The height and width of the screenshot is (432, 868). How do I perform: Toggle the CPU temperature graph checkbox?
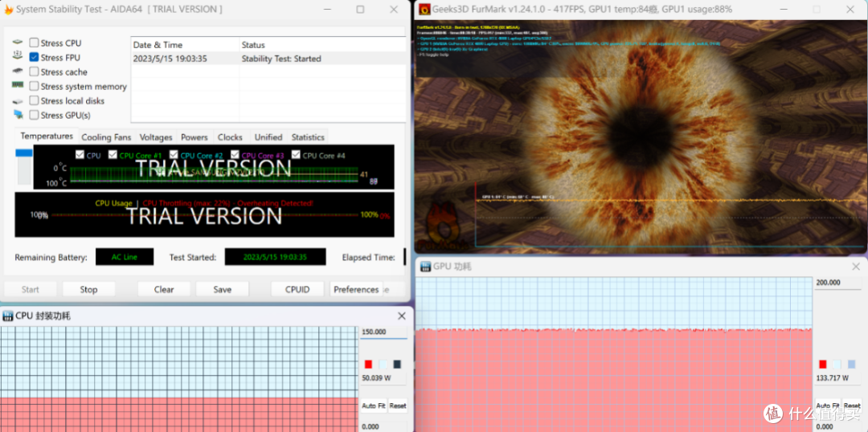(x=80, y=155)
